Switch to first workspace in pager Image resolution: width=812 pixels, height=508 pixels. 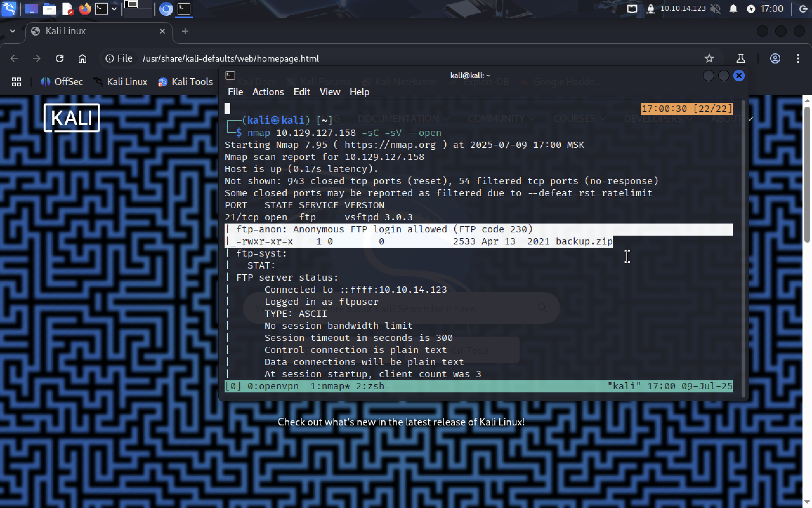(131, 5)
